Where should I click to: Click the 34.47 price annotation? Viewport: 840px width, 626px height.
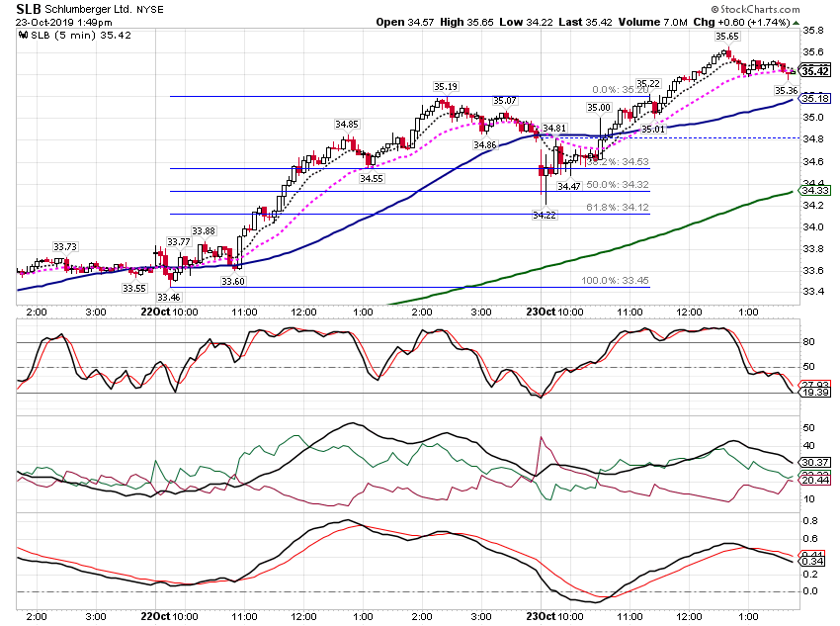pos(569,187)
